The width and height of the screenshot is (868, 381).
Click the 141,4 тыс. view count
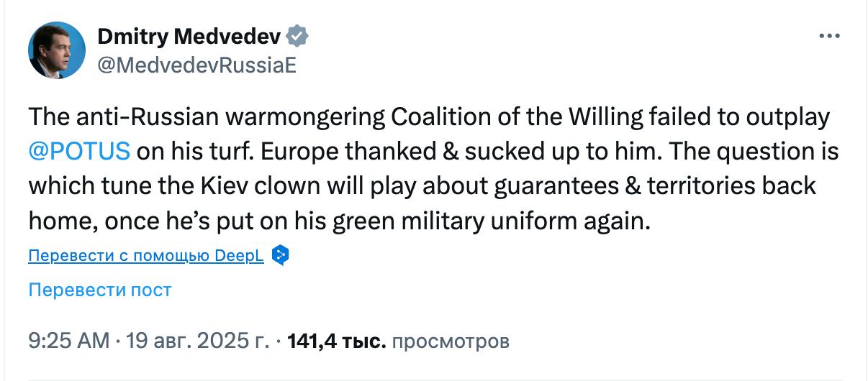click(336, 341)
